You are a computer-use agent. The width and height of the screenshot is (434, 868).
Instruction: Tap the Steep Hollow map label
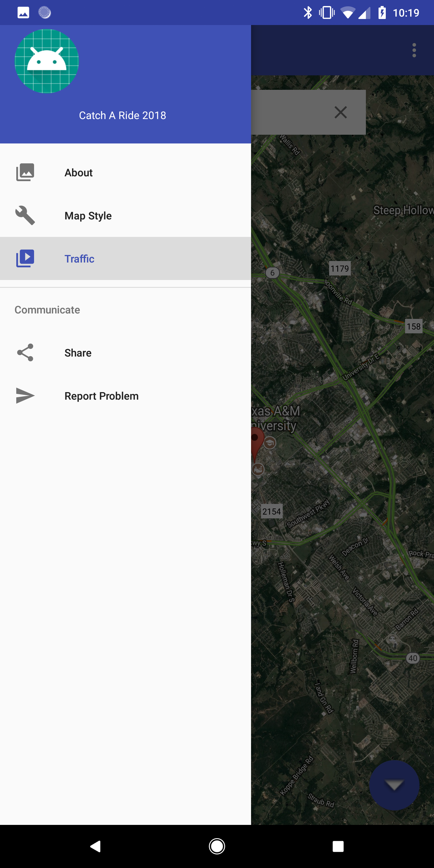coord(403,210)
